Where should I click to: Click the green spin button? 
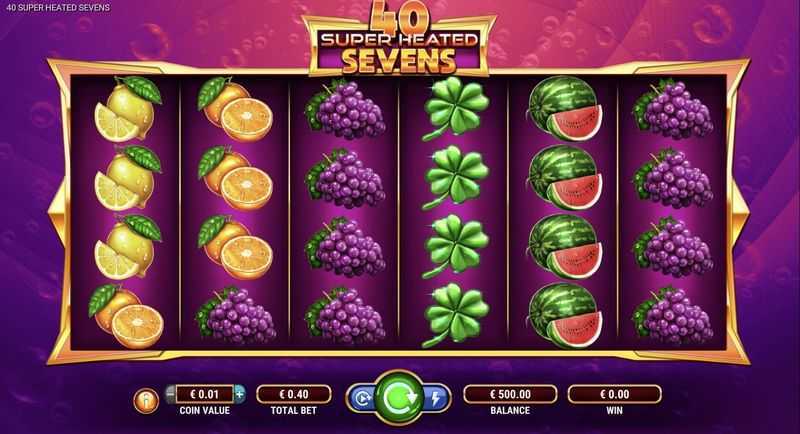(399, 397)
